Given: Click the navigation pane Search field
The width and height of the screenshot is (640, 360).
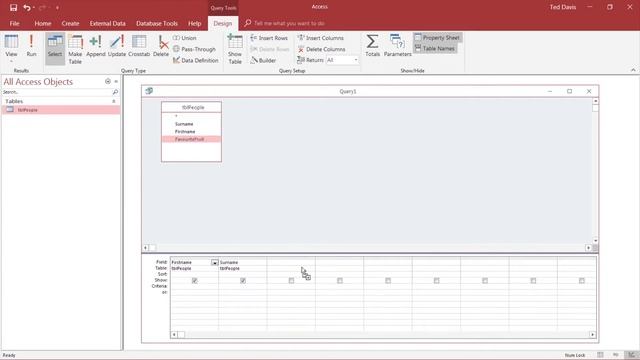Looking at the screenshot, I should pos(57,92).
